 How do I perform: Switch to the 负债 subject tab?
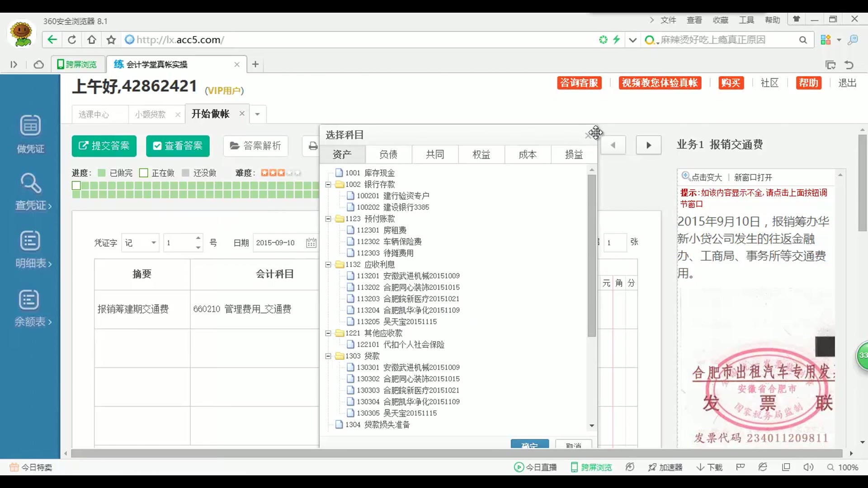tap(388, 155)
